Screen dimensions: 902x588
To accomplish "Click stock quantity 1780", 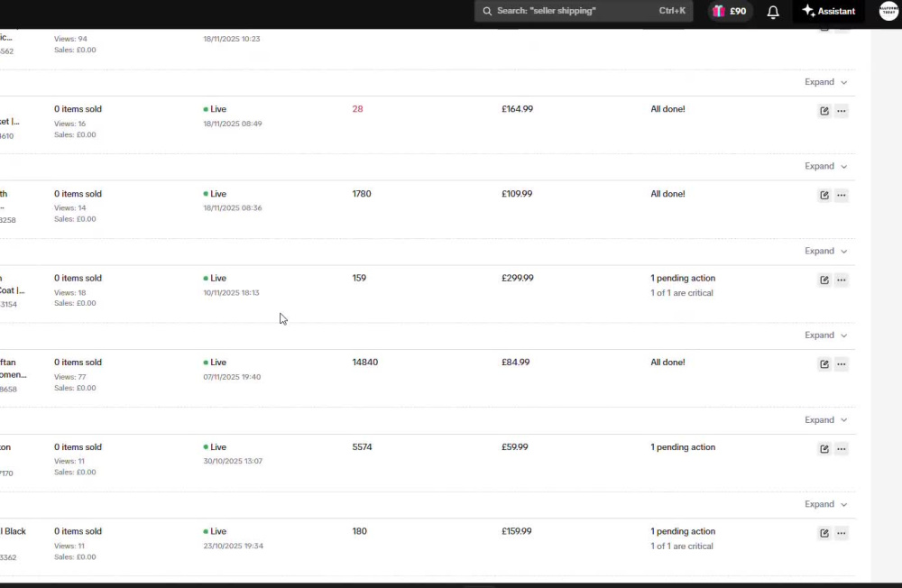I will coord(362,193).
